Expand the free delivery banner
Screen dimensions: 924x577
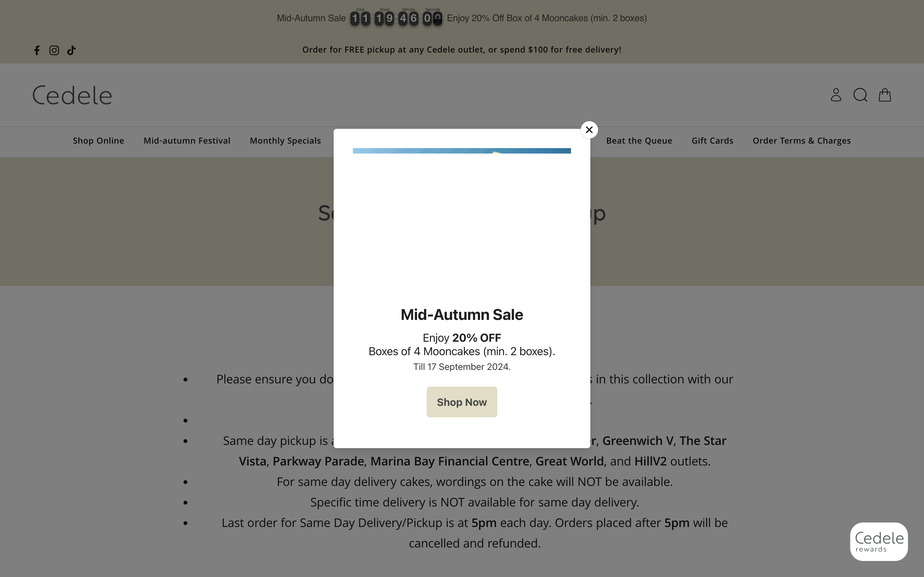[x=462, y=49]
